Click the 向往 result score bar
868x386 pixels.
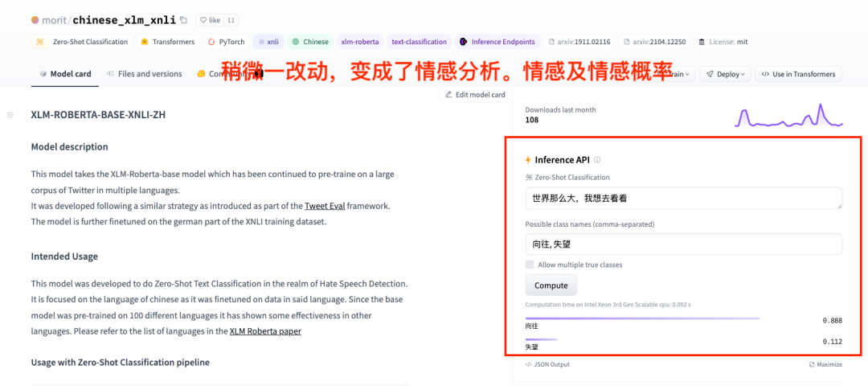pos(642,318)
